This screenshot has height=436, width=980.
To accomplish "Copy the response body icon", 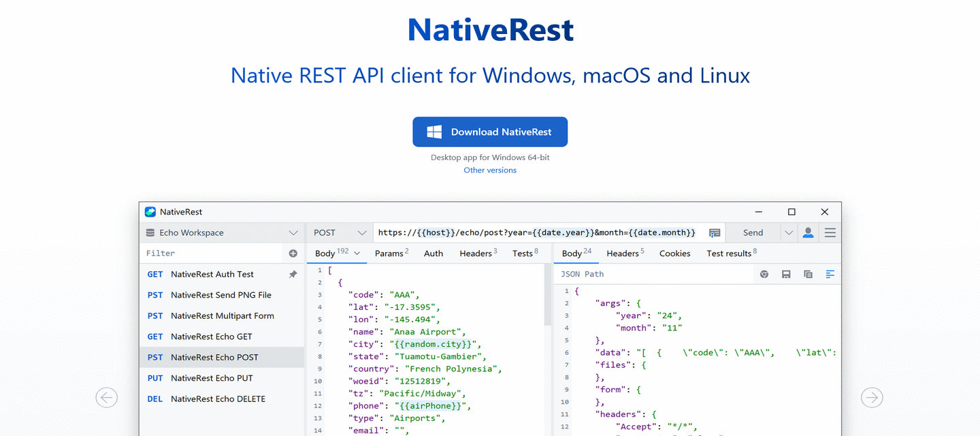I will pyautogui.click(x=808, y=274).
